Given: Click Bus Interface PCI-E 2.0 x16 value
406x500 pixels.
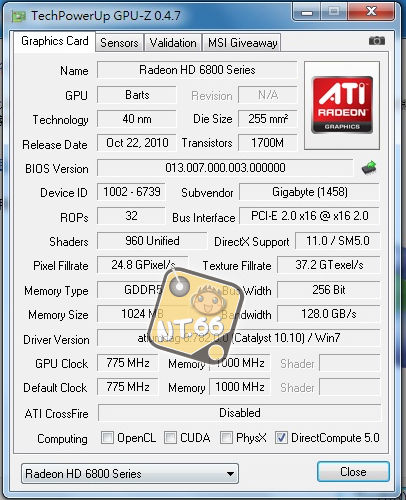Looking at the screenshot, I should pyautogui.click(x=310, y=216).
